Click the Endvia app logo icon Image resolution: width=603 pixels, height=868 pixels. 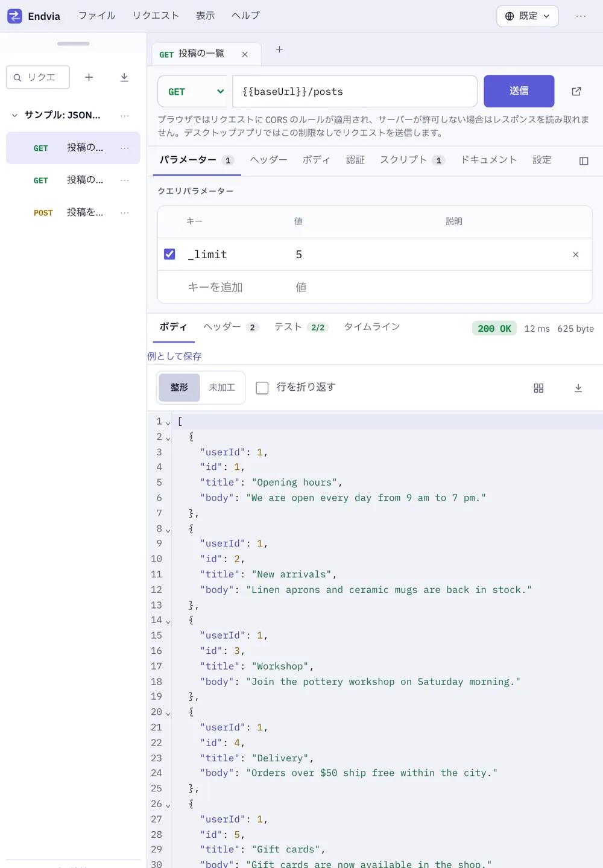pos(14,16)
